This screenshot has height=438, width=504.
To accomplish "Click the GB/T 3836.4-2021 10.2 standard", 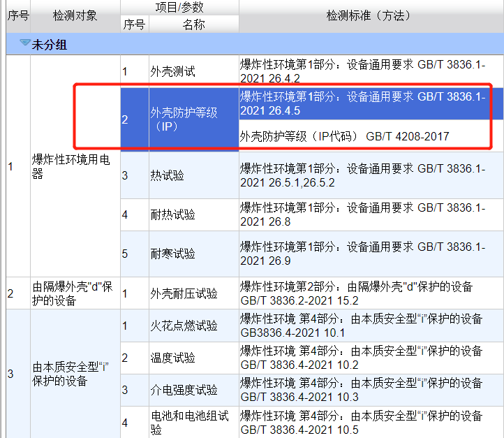I will pos(371,358).
